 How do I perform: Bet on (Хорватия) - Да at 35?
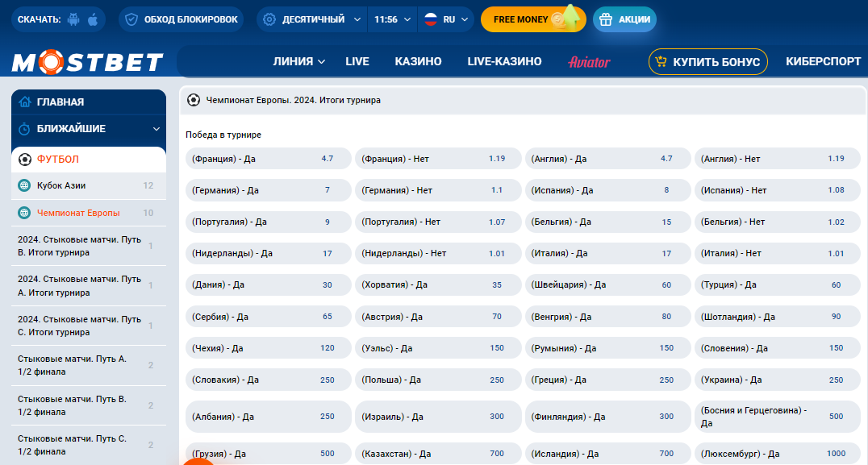click(438, 284)
